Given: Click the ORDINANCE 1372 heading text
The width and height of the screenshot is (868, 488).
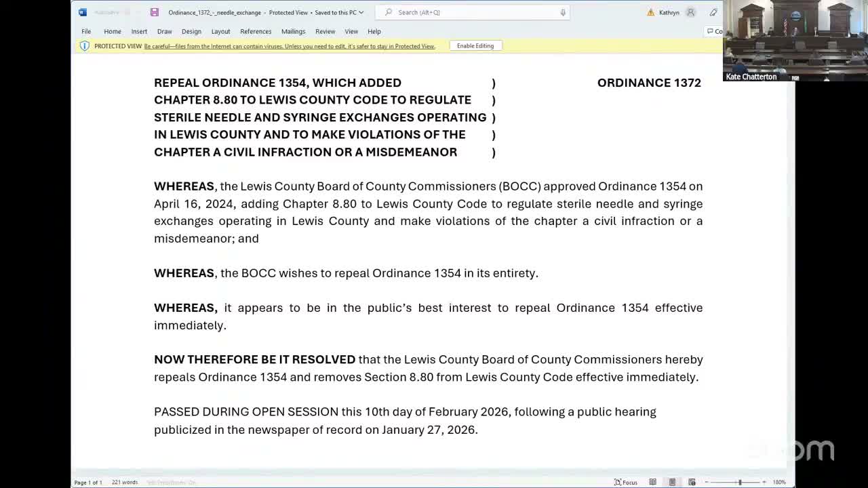Looking at the screenshot, I should pos(649,83).
